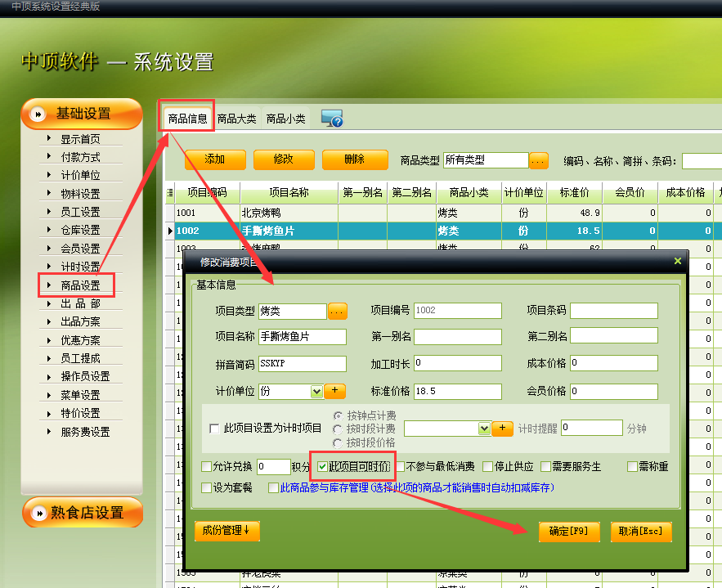Click the 加工时长 input field

coord(458,363)
